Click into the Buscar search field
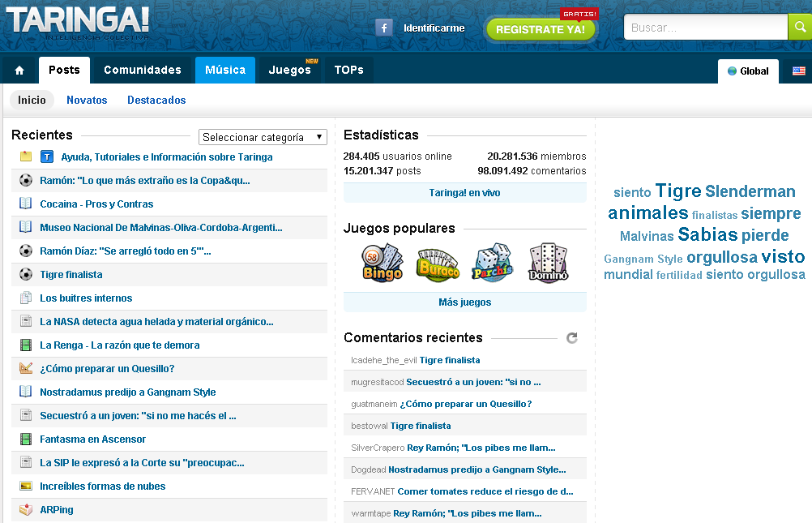The height and width of the screenshot is (523, 812). point(706,28)
